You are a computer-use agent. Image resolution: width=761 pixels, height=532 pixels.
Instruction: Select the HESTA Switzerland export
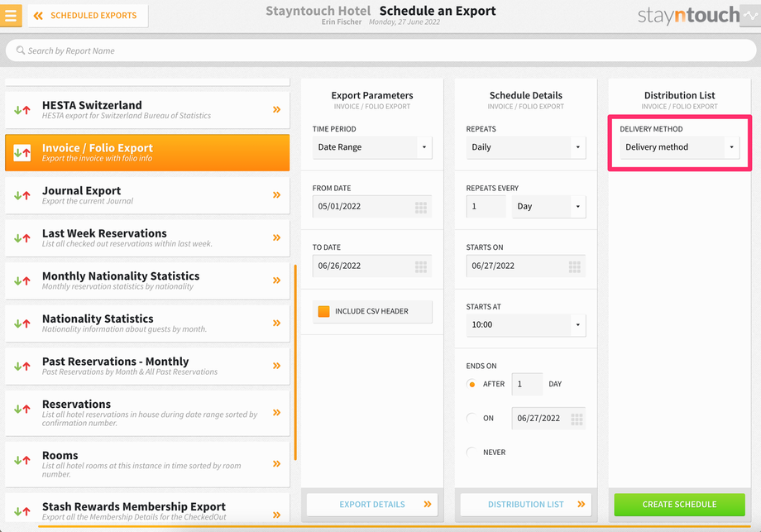pyautogui.click(x=147, y=110)
